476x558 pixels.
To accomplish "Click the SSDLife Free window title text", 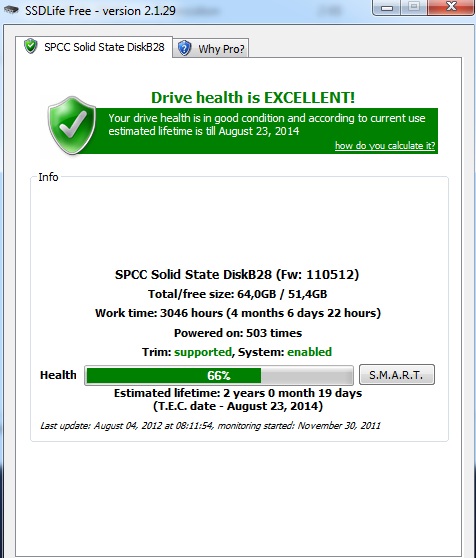I will point(100,11).
